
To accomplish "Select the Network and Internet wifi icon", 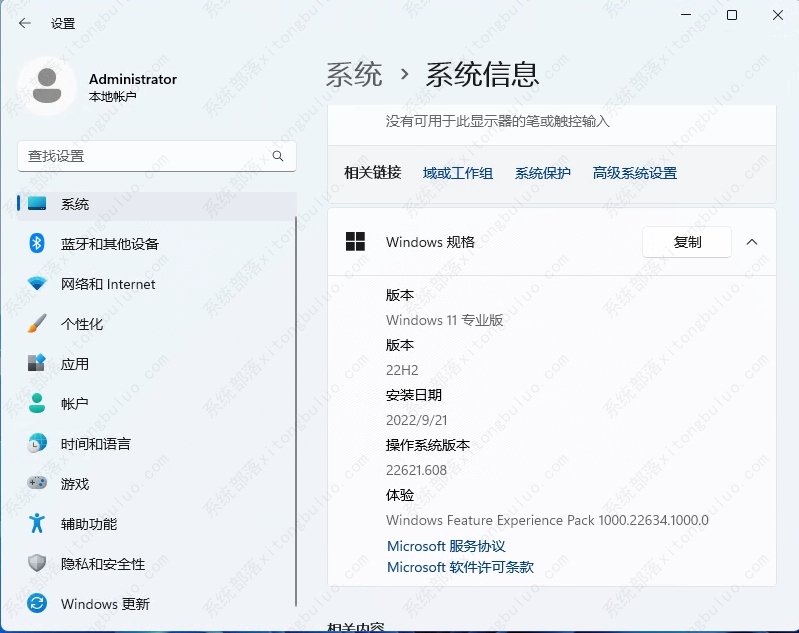I will 37,284.
